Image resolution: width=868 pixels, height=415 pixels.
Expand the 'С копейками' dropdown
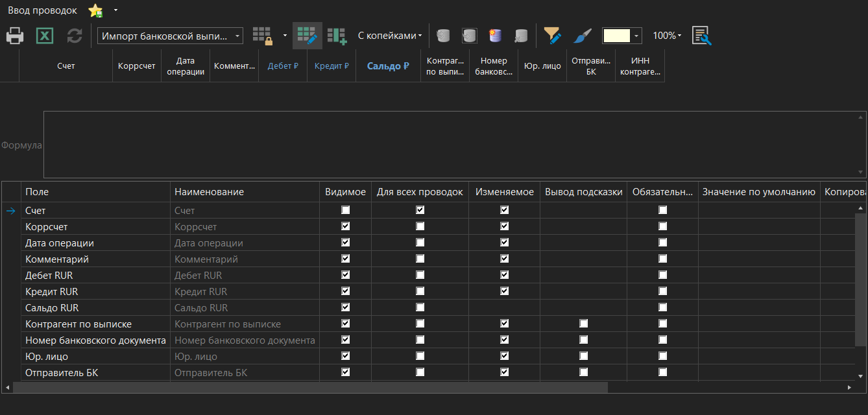pos(390,36)
